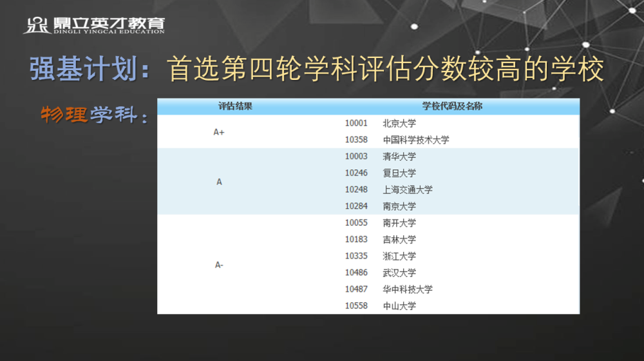Click 北京大学 in the table
This screenshot has width=644, height=361.
click(399, 123)
